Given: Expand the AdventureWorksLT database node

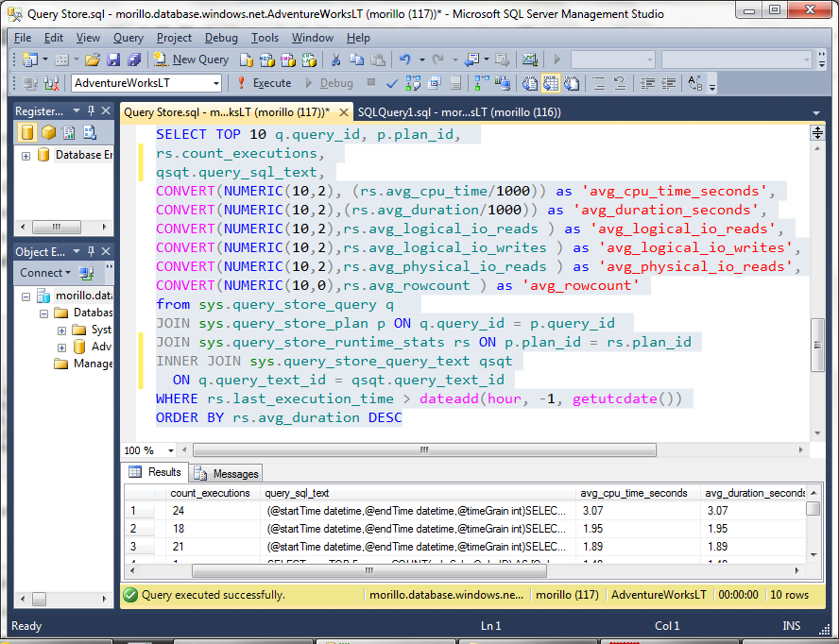Looking at the screenshot, I should (x=62, y=347).
